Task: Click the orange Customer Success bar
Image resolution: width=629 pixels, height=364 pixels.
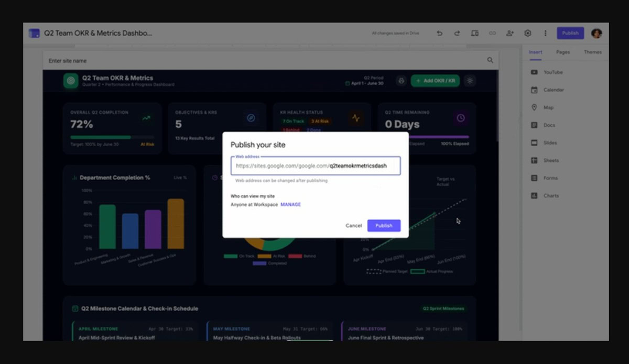Action: pos(176,224)
